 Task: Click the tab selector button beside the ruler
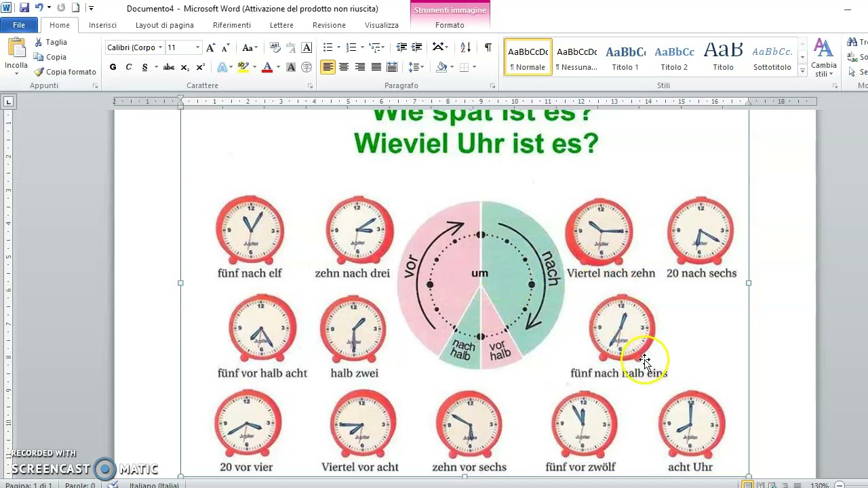point(8,102)
